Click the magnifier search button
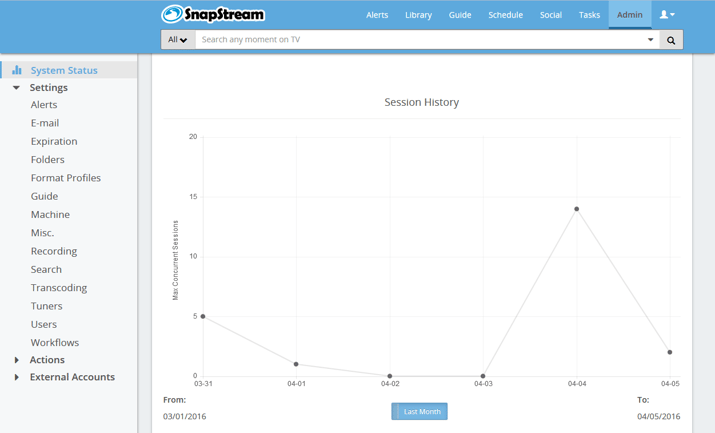715x433 pixels. [x=671, y=40]
